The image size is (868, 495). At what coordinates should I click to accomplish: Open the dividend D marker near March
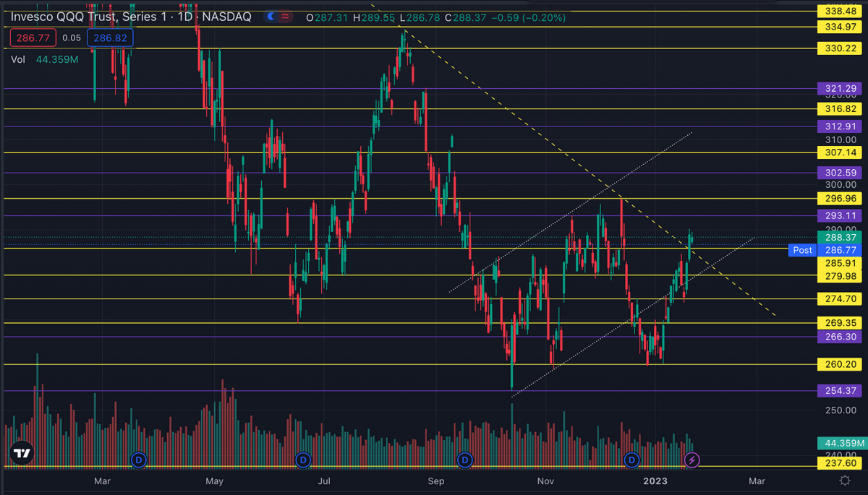tap(139, 459)
